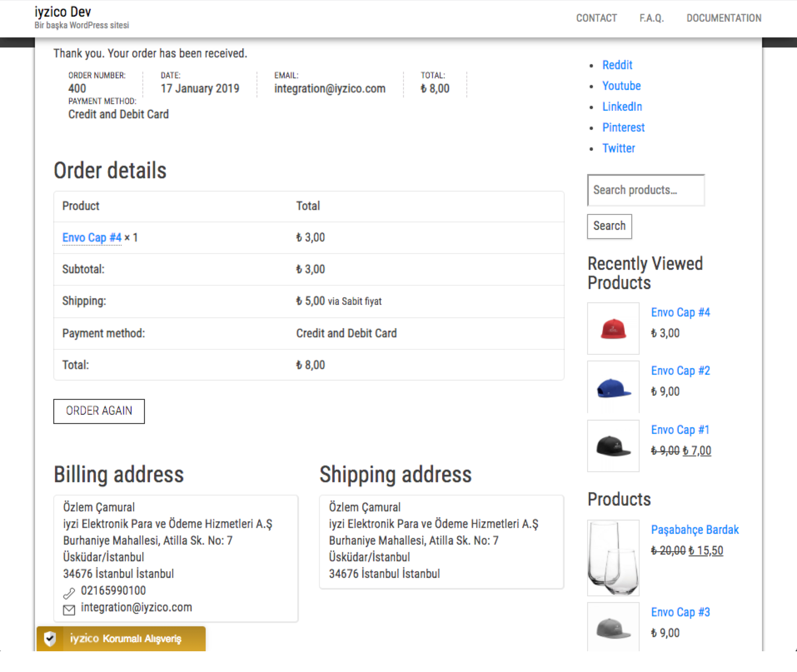
Task: Click the iyzico protected shopping shield badge
Action: tap(121, 638)
